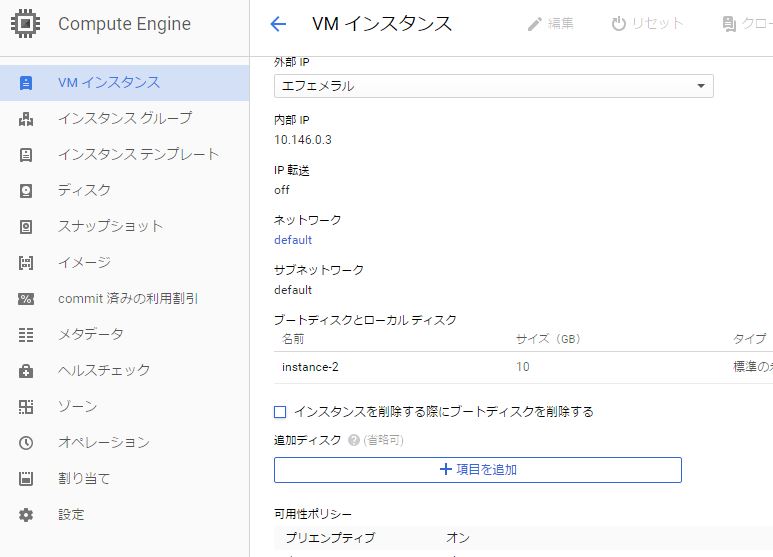Open the 外部 IP エフェメラル dropdown

(x=493, y=86)
